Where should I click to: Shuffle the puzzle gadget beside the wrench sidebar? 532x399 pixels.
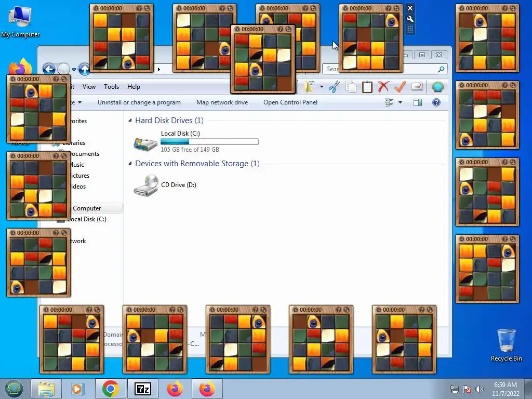pyautogui.click(x=396, y=8)
